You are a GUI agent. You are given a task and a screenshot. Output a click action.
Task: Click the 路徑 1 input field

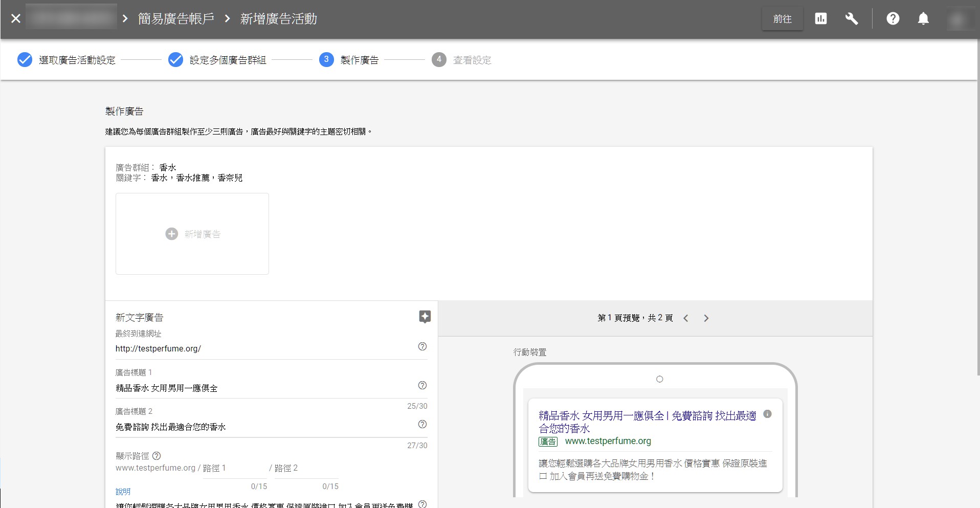(234, 468)
